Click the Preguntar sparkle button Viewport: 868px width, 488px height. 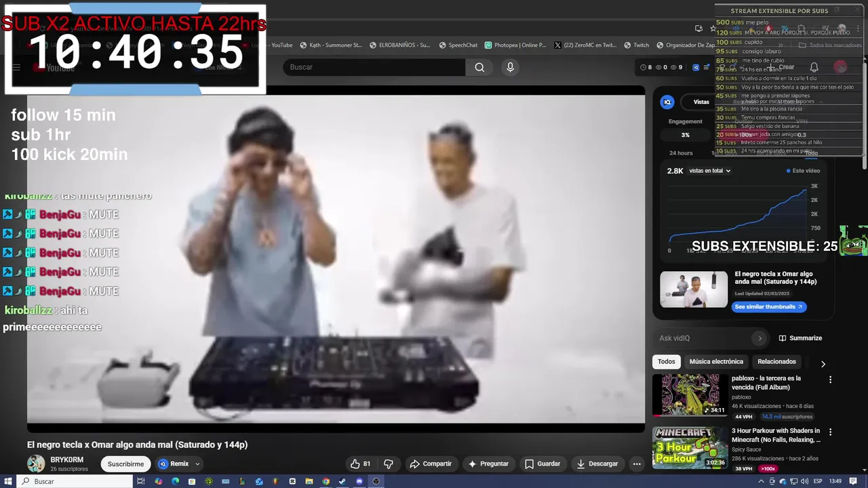tap(488, 464)
